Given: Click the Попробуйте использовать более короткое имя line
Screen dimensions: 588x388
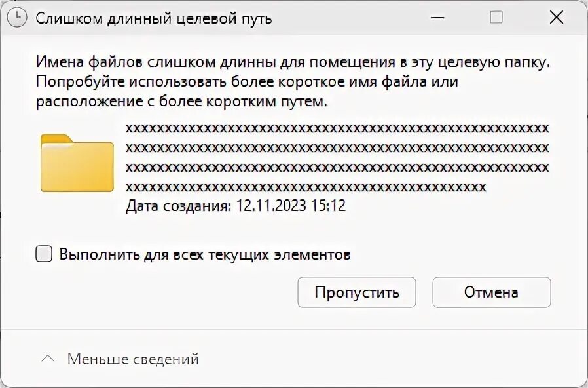Looking at the screenshot, I should pos(247,83).
